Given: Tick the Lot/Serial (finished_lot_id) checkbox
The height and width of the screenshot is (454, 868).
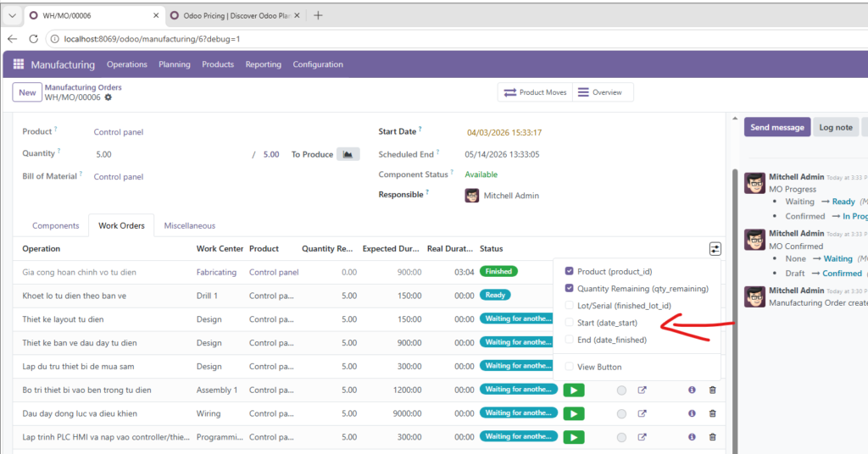Looking at the screenshot, I should [x=570, y=306].
